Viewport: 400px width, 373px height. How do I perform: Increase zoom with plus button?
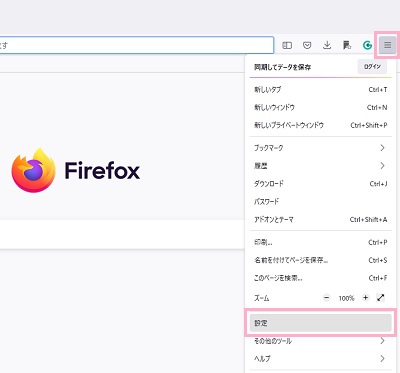366,298
